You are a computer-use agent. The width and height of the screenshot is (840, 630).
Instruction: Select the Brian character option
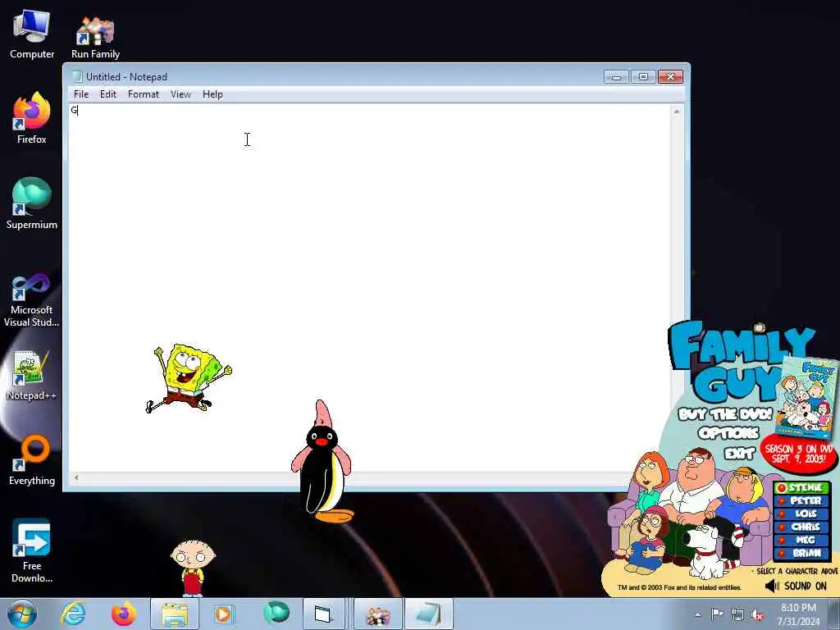click(x=802, y=554)
